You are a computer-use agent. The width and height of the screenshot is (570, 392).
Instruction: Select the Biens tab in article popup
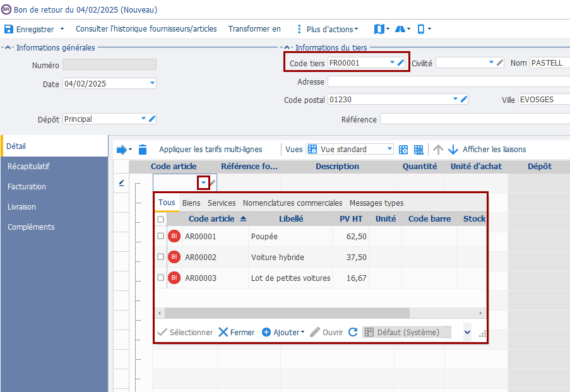click(x=191, y=203)
